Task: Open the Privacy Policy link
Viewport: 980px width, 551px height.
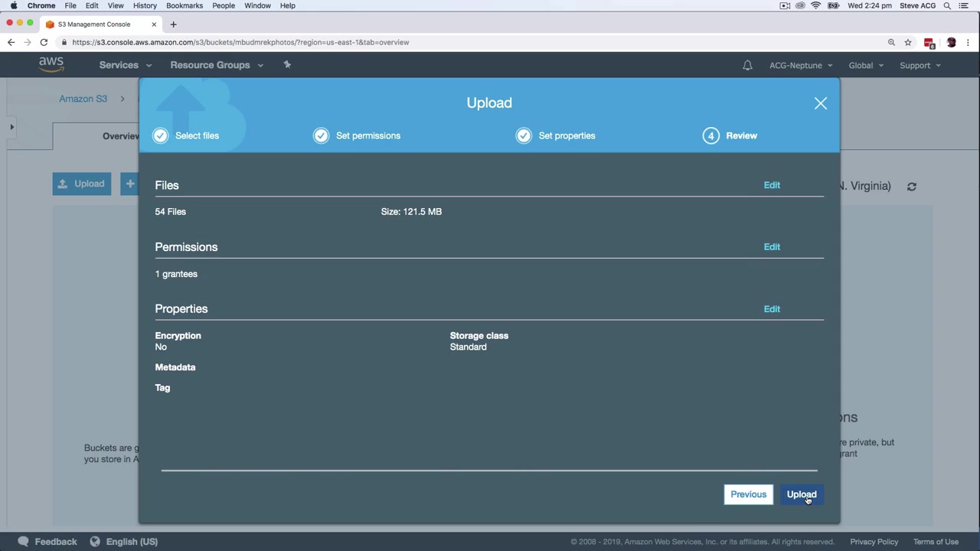Action: pyautogui.click(x=874, y=542)
